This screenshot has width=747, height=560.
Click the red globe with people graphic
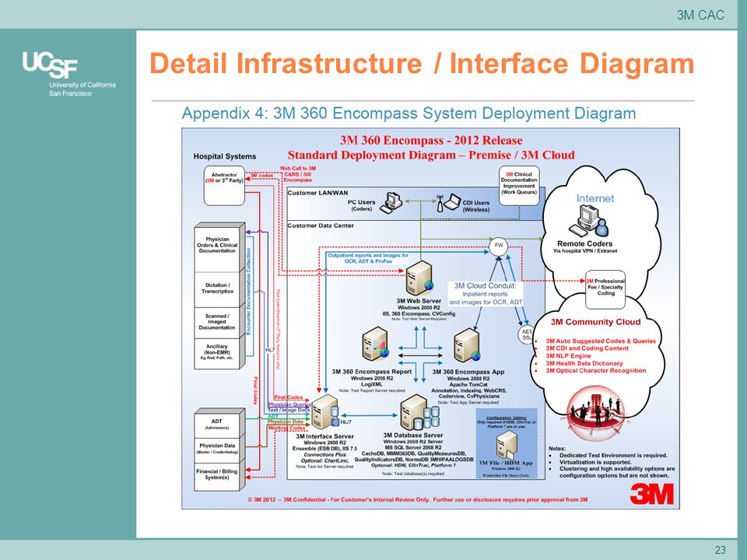click(x=594, y=412)
